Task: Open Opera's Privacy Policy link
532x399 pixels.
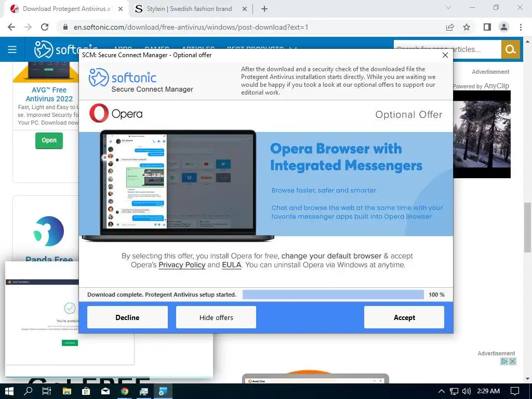Action: pyautogui.click(x=182, y=265)
